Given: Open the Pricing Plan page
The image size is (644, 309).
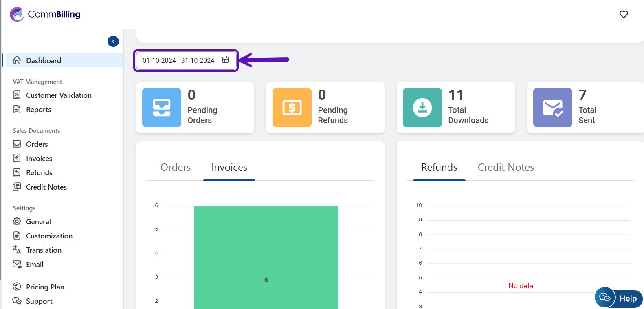Looking at the screenshot, I should (x=45, y=287).
